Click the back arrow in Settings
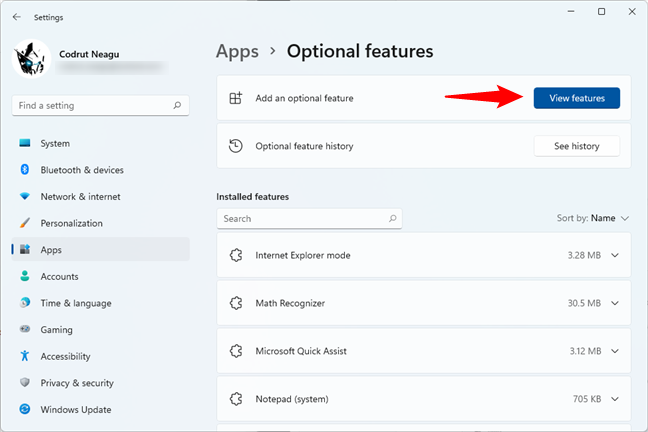This screenshot has height=432, width=648. (x=17, y=17)
